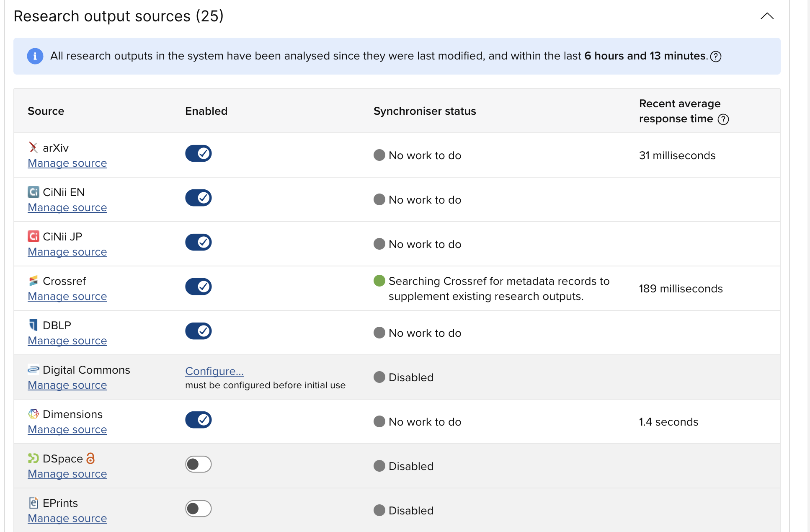810x532 pixels.
Task: Click the EPrints logo icon
Action: (x=33, y=503)
